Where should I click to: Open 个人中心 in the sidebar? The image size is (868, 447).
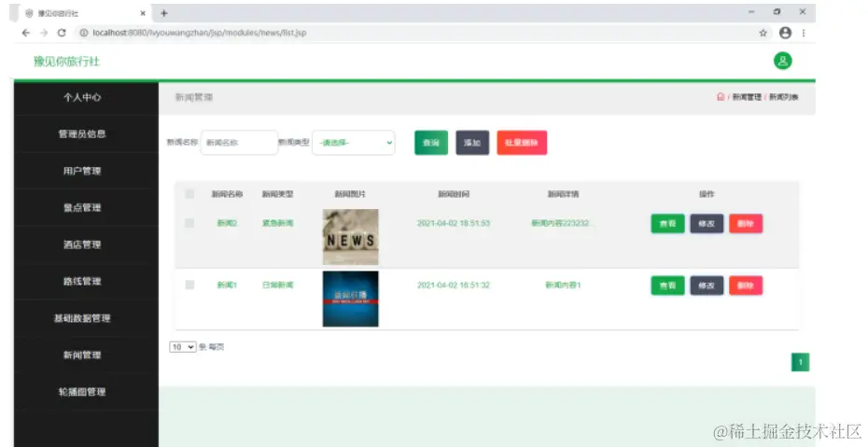82,97
